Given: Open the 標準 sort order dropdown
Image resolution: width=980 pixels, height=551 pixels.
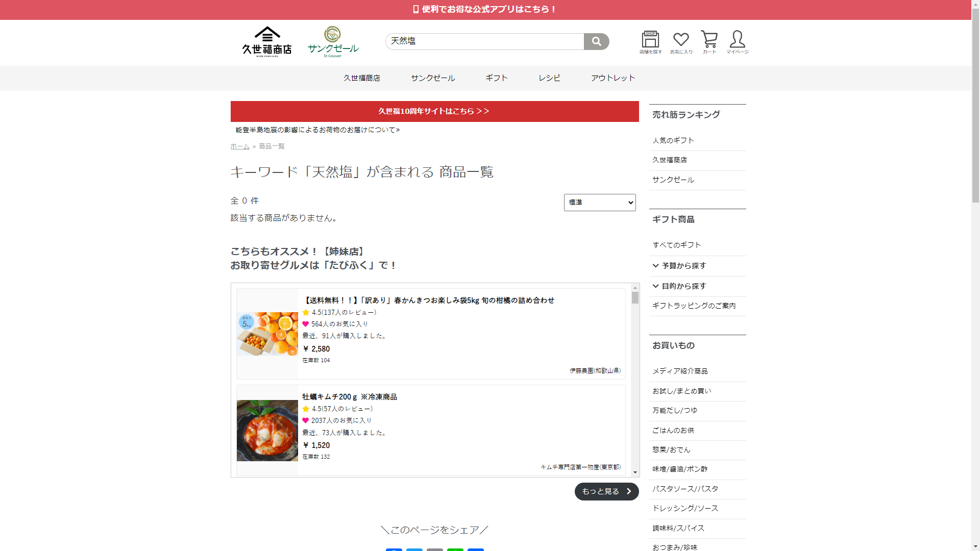Looking at the screenshot, I should coord(600,203).
